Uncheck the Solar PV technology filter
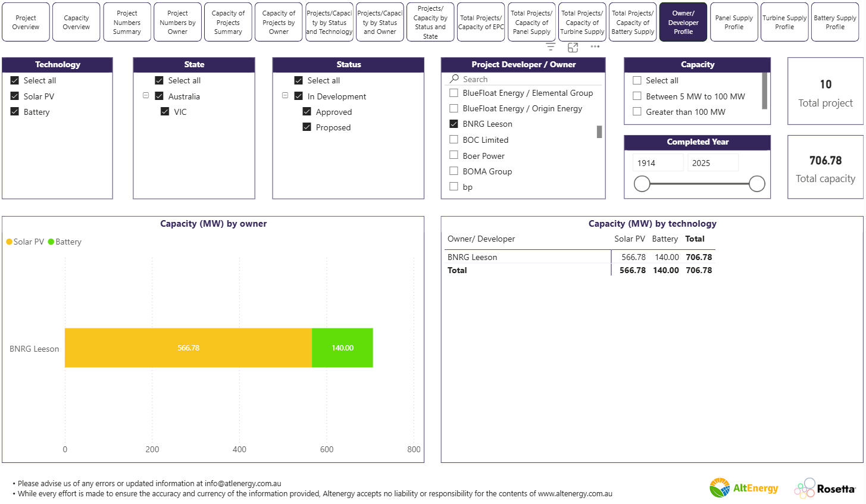 click(14, 96)
